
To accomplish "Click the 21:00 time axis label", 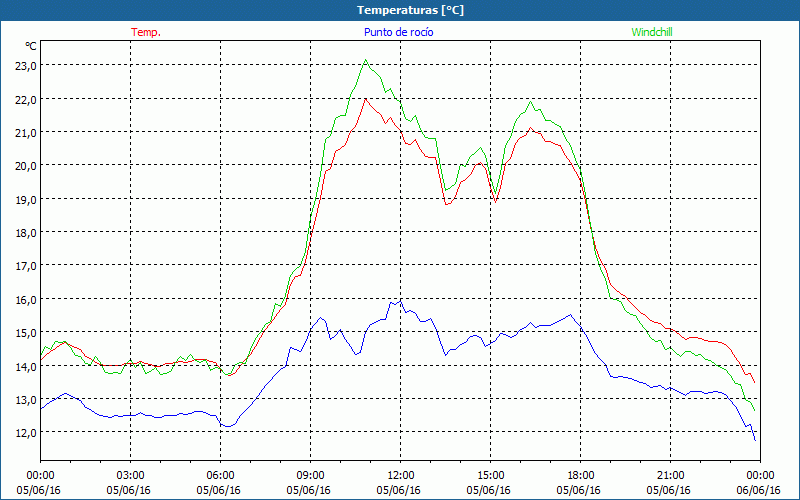I will pyautogui.click(x=670, y=475).
